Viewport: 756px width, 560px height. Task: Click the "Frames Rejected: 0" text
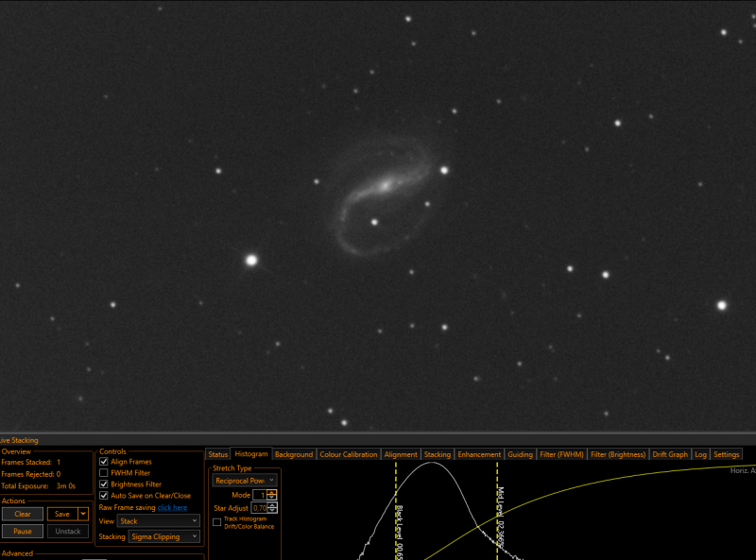tap(31, 474)
